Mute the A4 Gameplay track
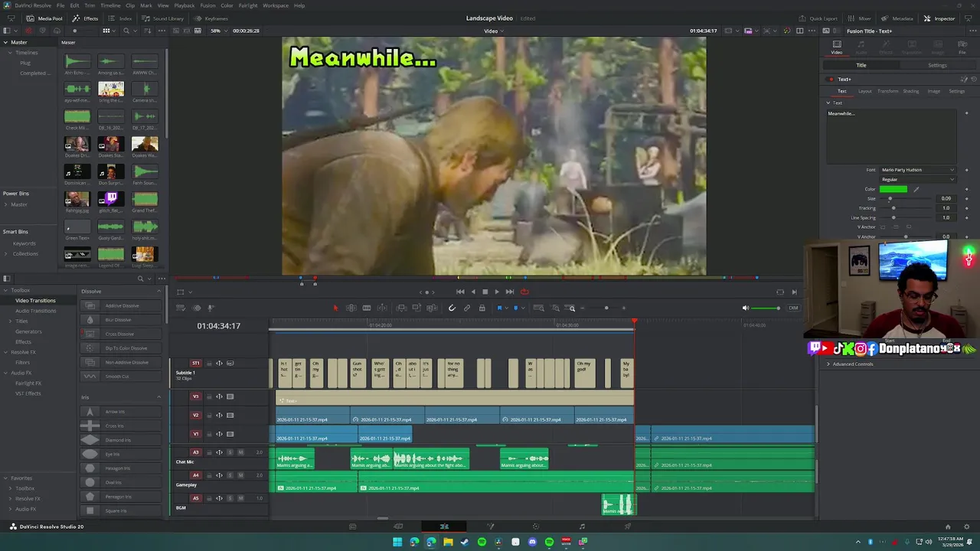This screenshot has width=980, height=551. (240, 475)
